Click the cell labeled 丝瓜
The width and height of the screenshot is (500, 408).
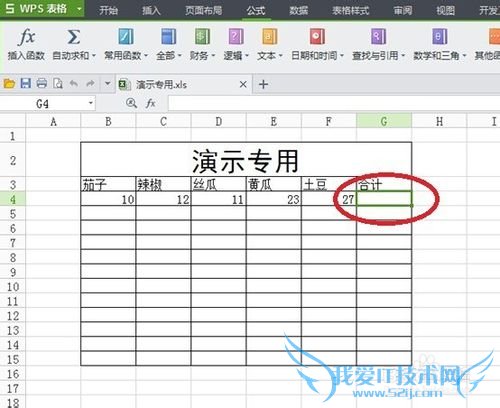pos(218,184)
